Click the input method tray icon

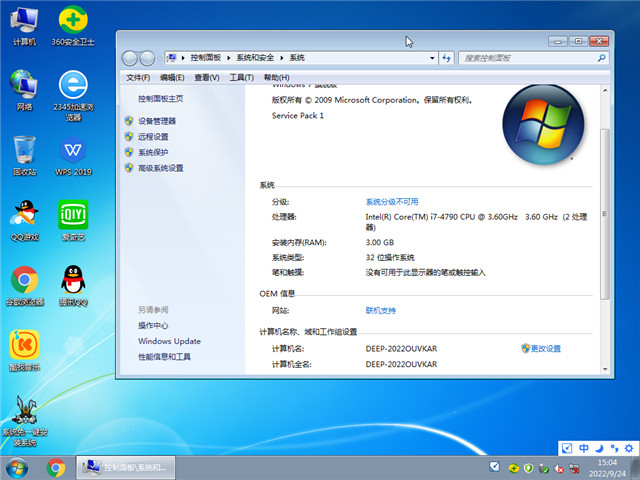494,467
